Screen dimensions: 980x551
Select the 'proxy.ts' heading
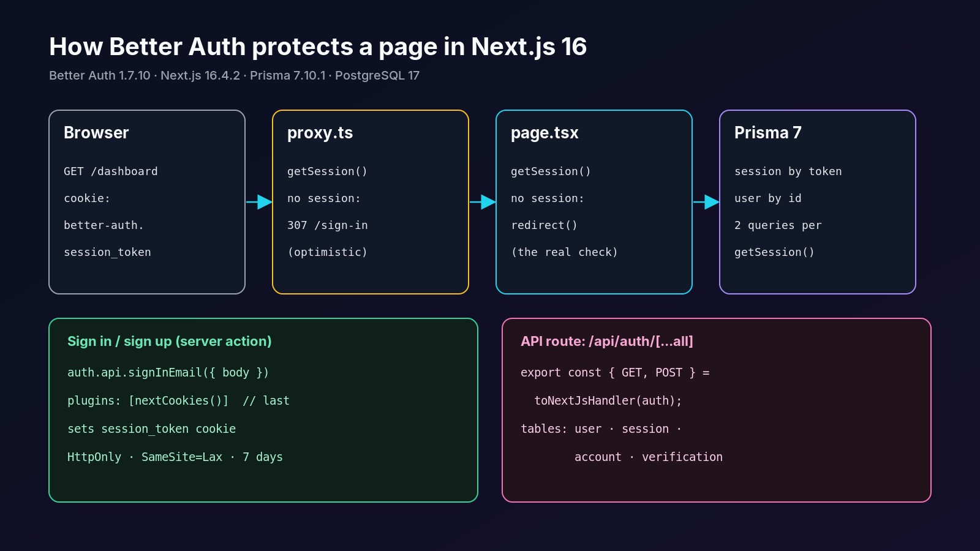pos(320,133)
